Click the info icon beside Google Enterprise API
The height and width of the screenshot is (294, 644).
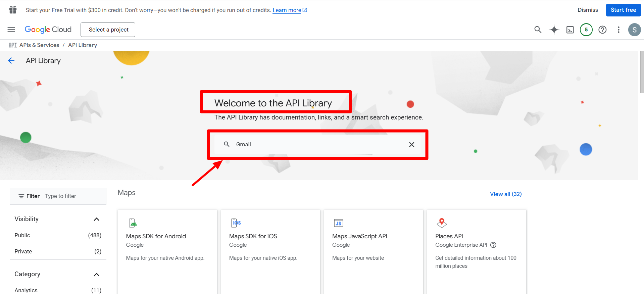(x=493, y=245)
